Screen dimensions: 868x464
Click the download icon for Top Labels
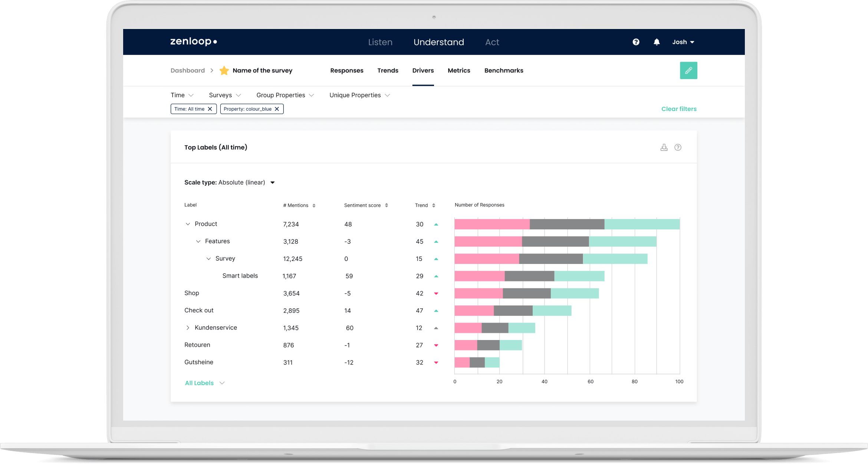(x=663, y=148)
